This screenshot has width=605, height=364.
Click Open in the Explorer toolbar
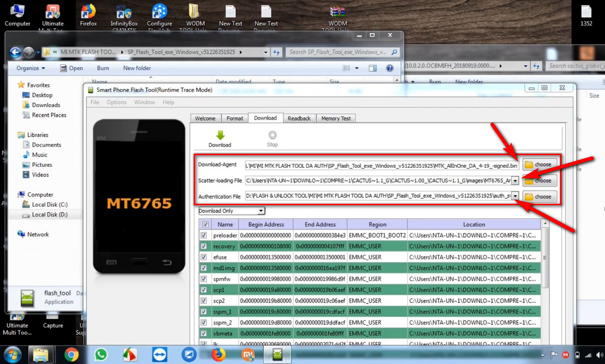pyautogui.click(x=71, y=68)
